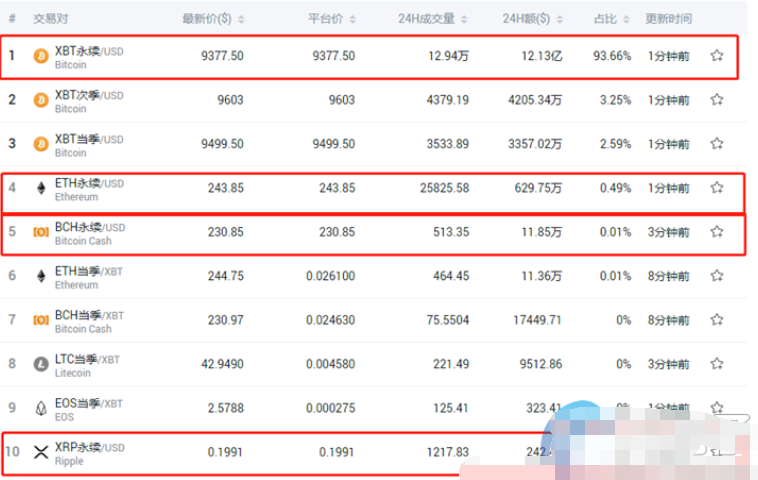
Task: Click the Bitcoin icon in XBT当季/USD row
Action: pyautogui.click(x=41, y=144)
